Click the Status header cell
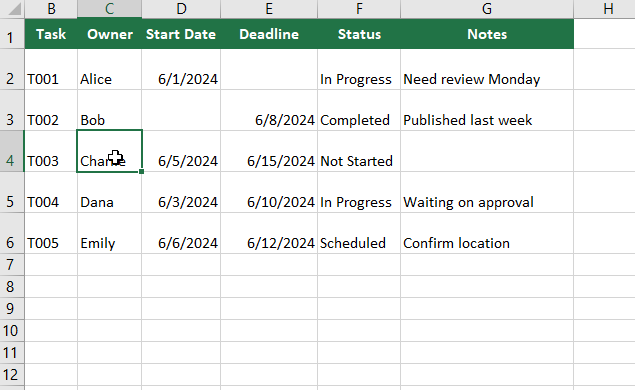635x390 pixels. pos(359,34)
